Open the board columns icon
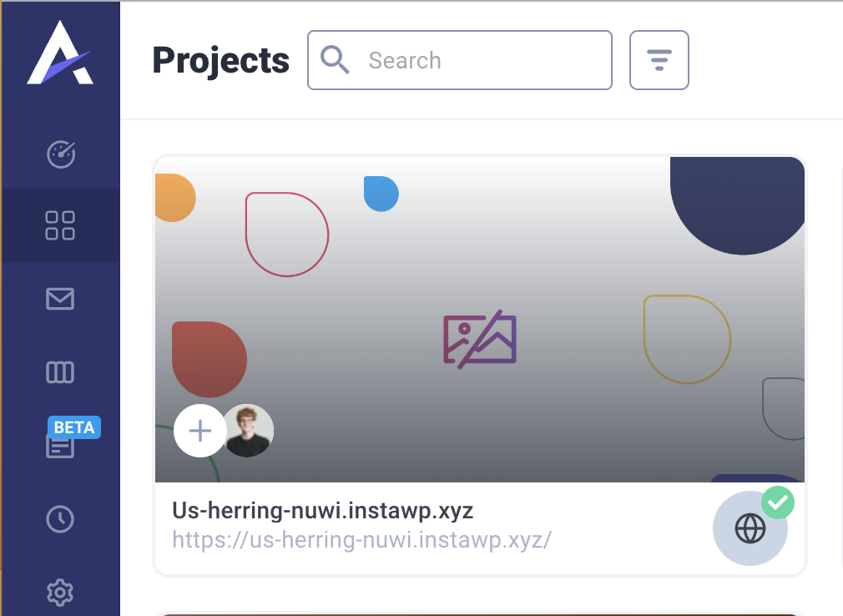Viewport: 843px width, 616px height. tap(60, 372)
